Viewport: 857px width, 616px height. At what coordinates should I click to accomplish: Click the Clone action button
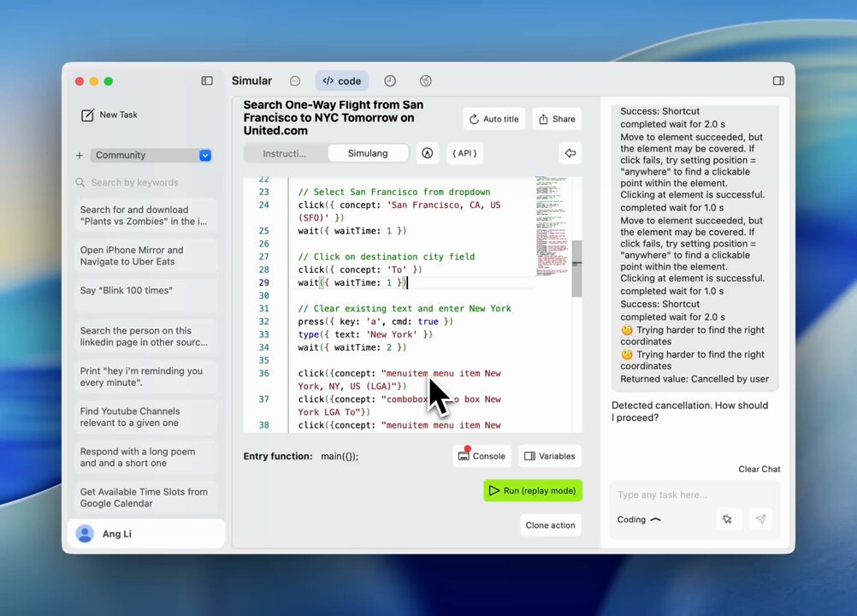coord(551,525)
